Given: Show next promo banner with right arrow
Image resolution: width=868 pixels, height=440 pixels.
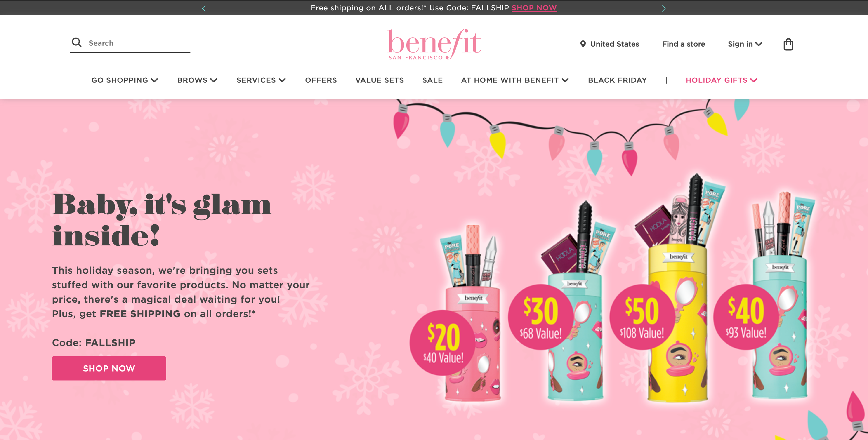Looking at the screenshot, I should point(663,8).
